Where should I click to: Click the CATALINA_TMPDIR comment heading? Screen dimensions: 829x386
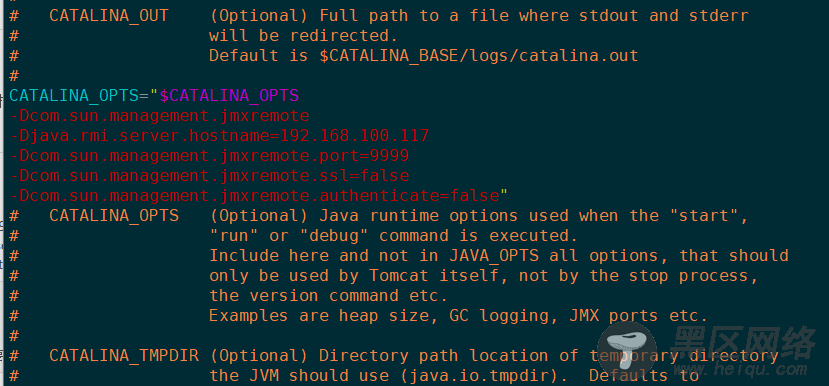124,356
